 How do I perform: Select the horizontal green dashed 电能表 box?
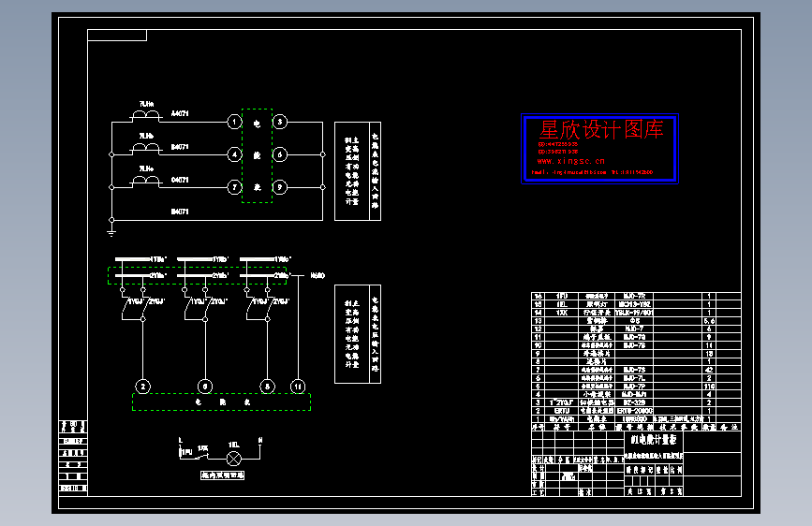coord(222,402)
